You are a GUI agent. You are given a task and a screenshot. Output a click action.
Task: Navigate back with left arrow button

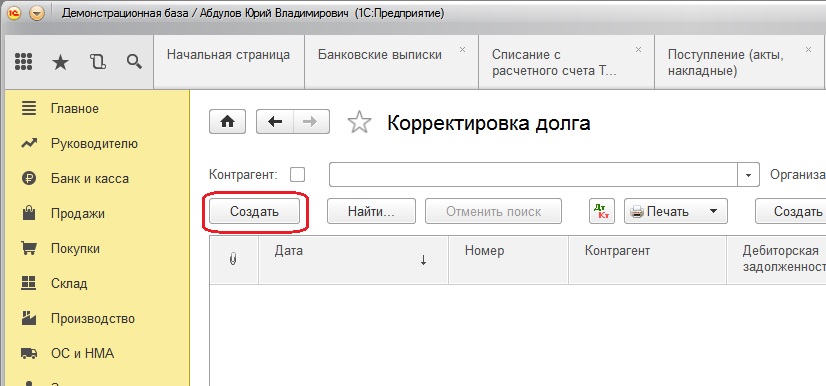pos(275,122)
